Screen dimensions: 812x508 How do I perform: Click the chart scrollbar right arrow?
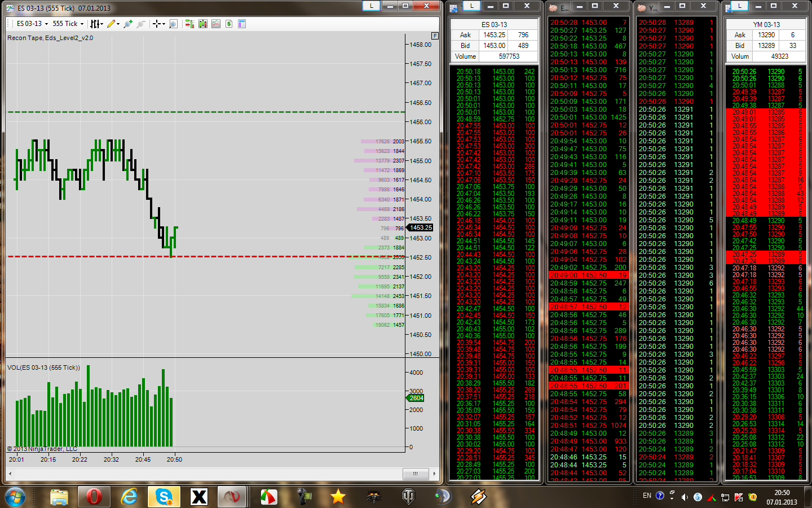point(434,474)
